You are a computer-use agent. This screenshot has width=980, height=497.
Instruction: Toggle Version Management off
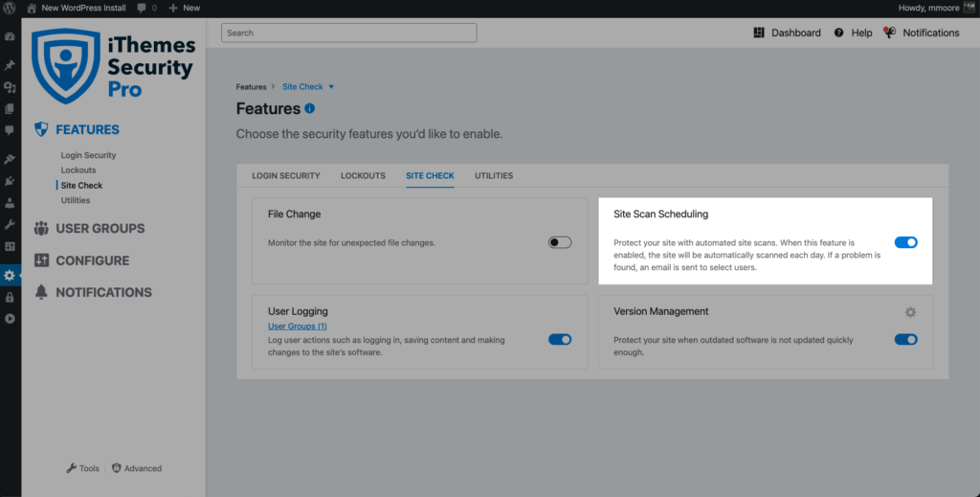(x=905, y=339)
